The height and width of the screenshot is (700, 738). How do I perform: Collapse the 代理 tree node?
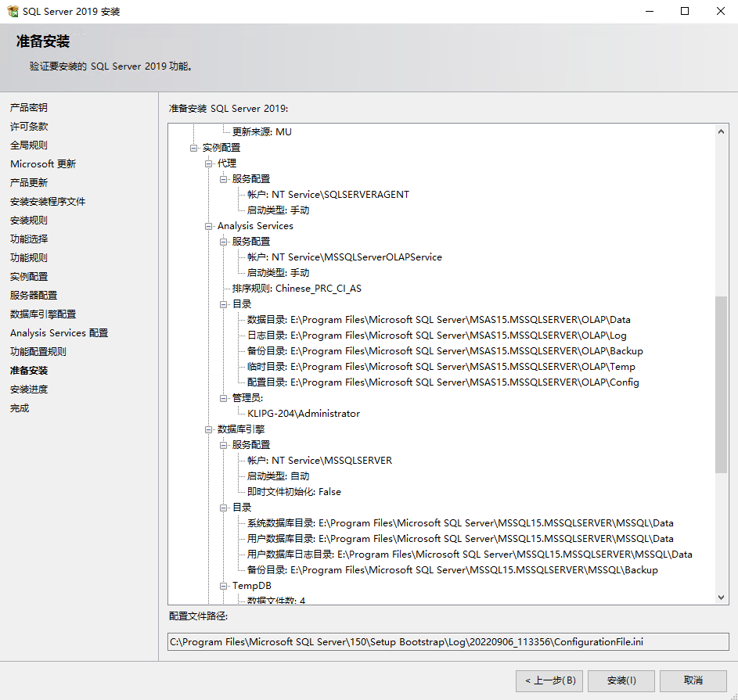coord(208,163)
